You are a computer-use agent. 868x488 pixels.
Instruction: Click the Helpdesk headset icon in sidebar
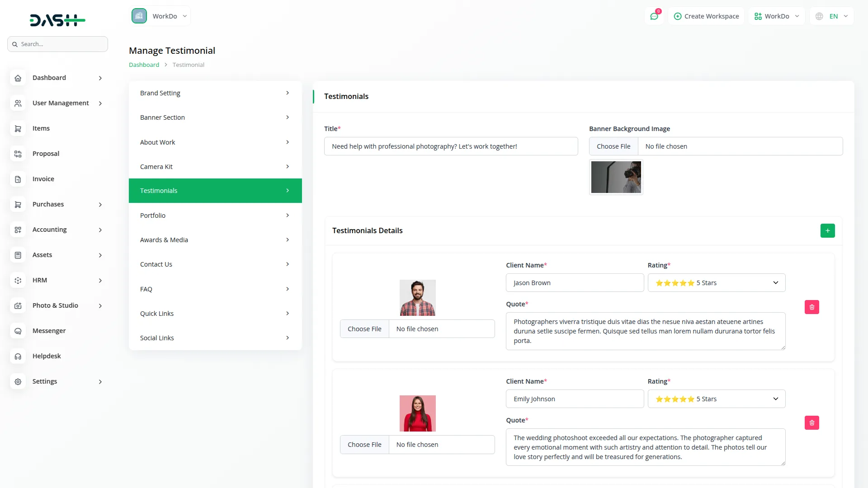(x=18, y=357)
